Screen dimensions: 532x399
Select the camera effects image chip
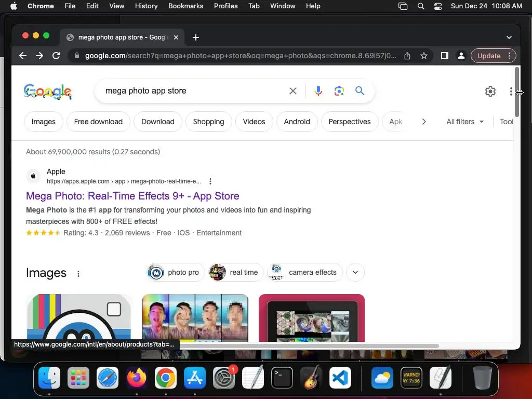tap(305, 272)
